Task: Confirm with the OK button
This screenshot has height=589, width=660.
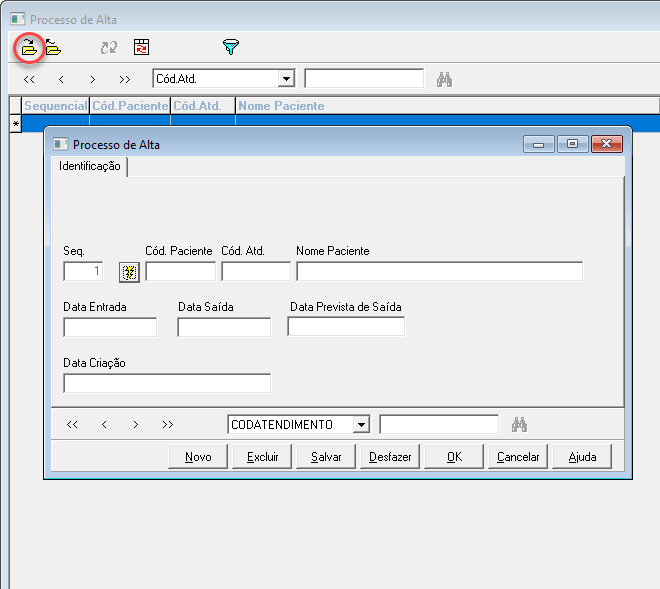Action: coord(454,457)
